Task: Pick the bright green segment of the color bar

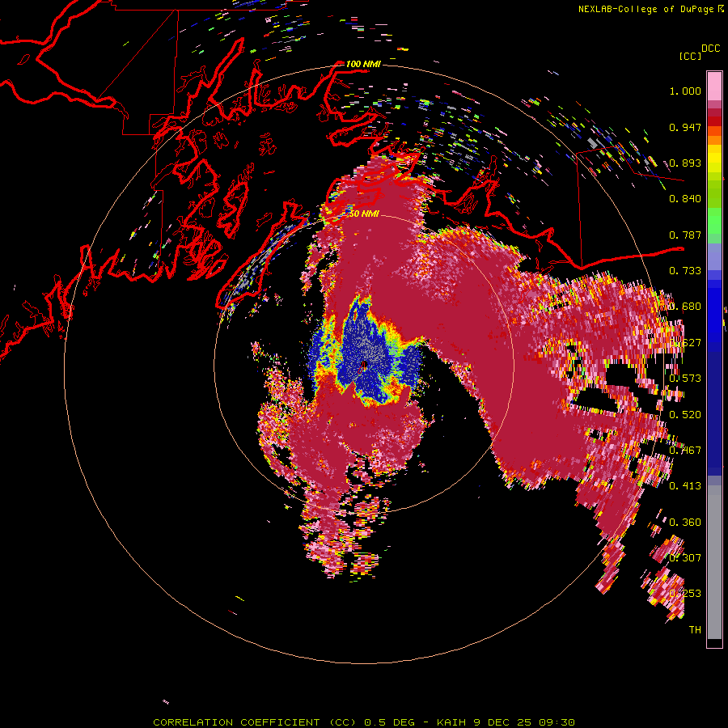Action: (714, 221)
